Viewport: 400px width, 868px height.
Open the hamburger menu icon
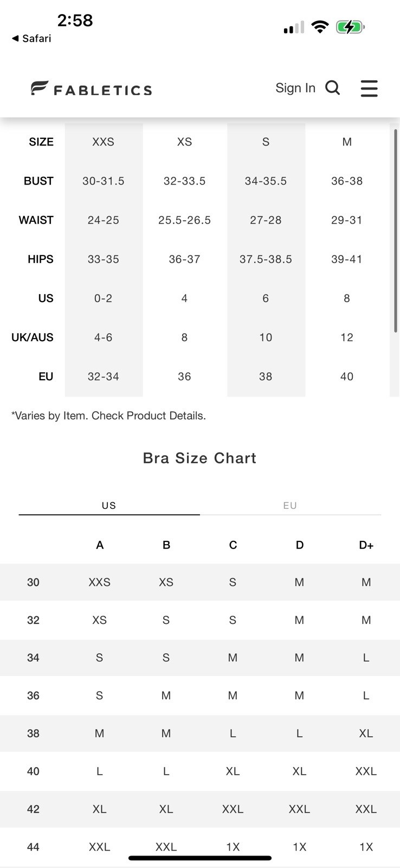[369, 88]
